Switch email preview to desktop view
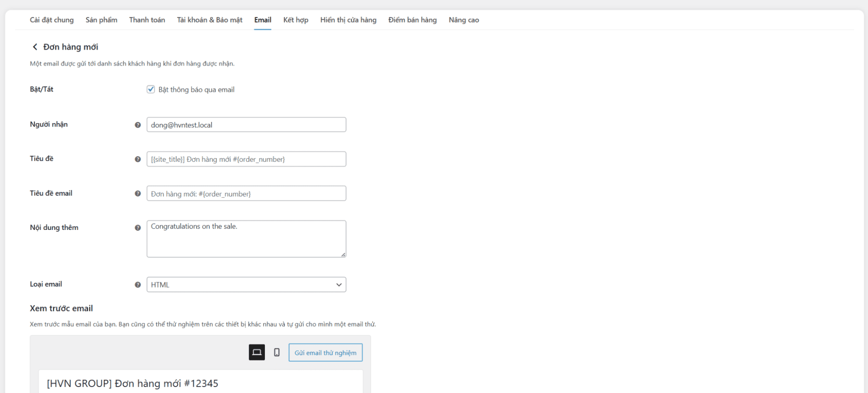This screenshot has height=393, width=868. pos(257,352)
